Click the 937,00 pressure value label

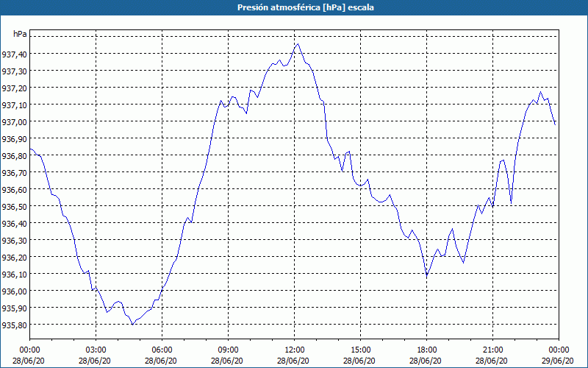coord(15,122)
